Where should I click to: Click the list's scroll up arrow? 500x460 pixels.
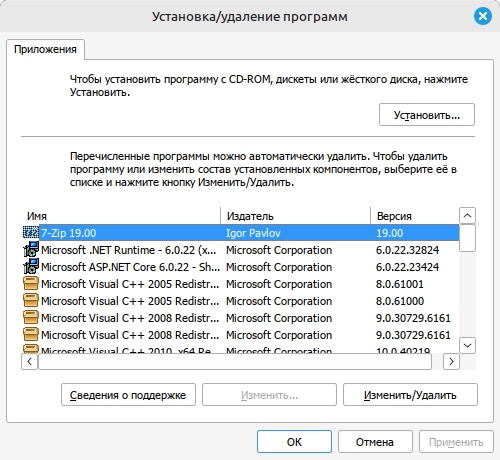[467, 216]
